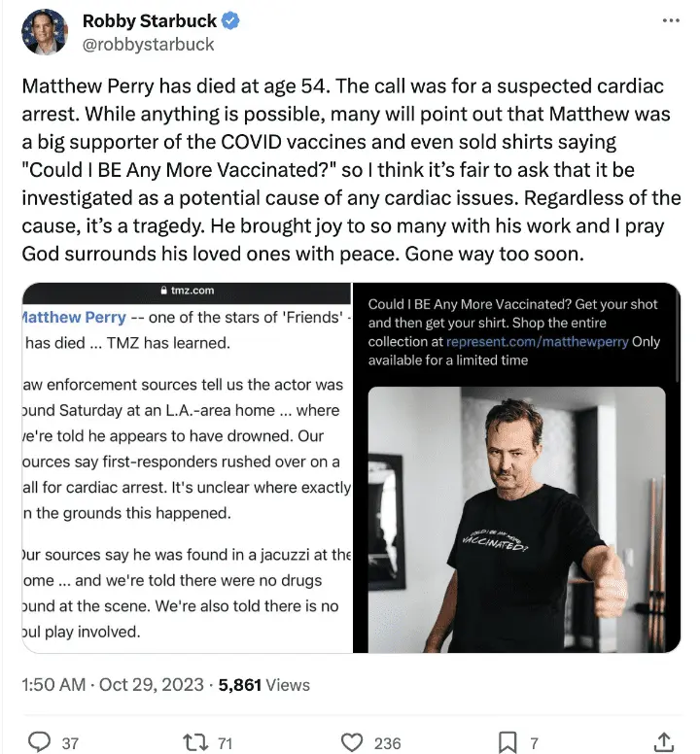700x754 pixels.
Task: Open the three-dot more options menu
Action: click(x=670, y=20)
